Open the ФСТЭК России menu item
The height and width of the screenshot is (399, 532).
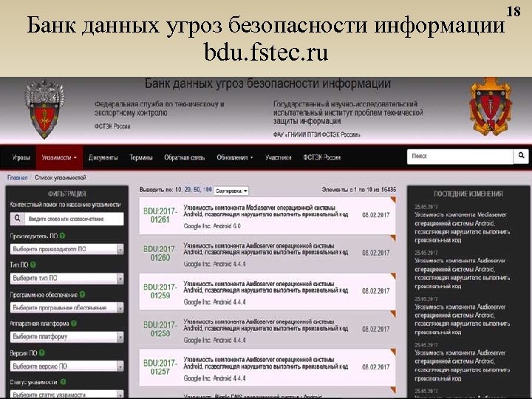321,157
